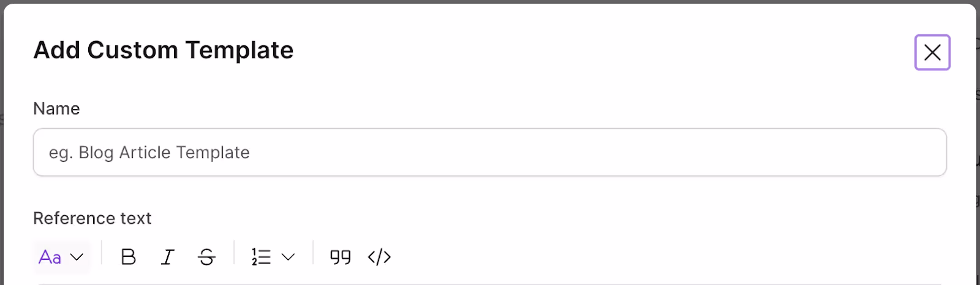Expand the chevron beside the Aa style

[77, 257]
